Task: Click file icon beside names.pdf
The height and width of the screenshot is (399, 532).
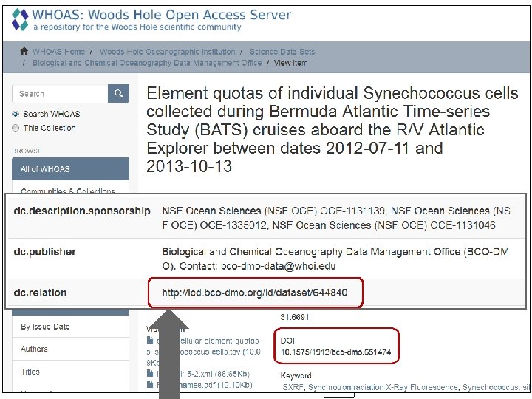Action: [150, 384]
